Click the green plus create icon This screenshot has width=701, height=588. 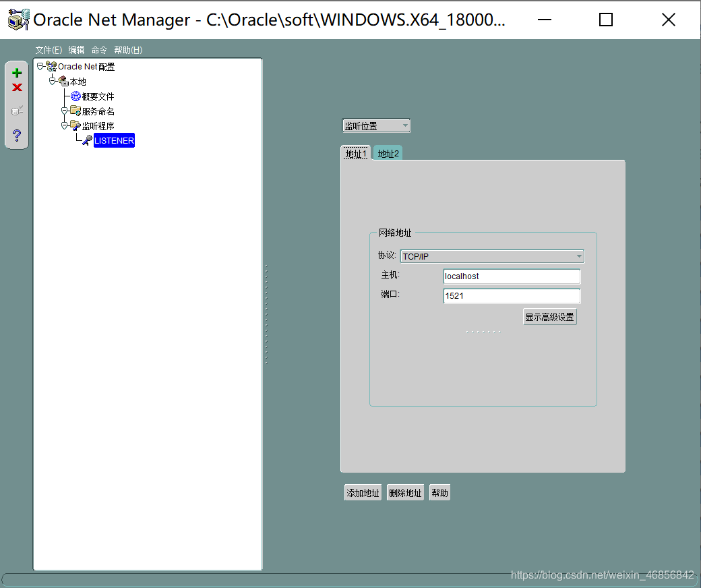(17, 73)
